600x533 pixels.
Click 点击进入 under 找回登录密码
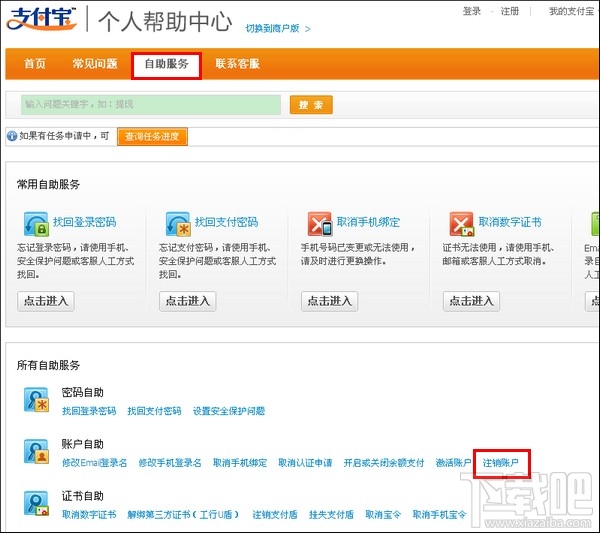pos(46,301)
